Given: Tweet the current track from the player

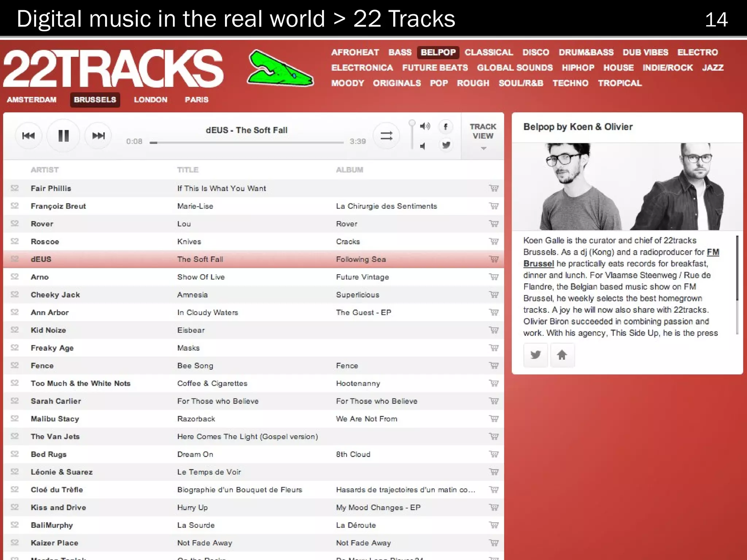Looking at the screenshot, I should 446,145.
